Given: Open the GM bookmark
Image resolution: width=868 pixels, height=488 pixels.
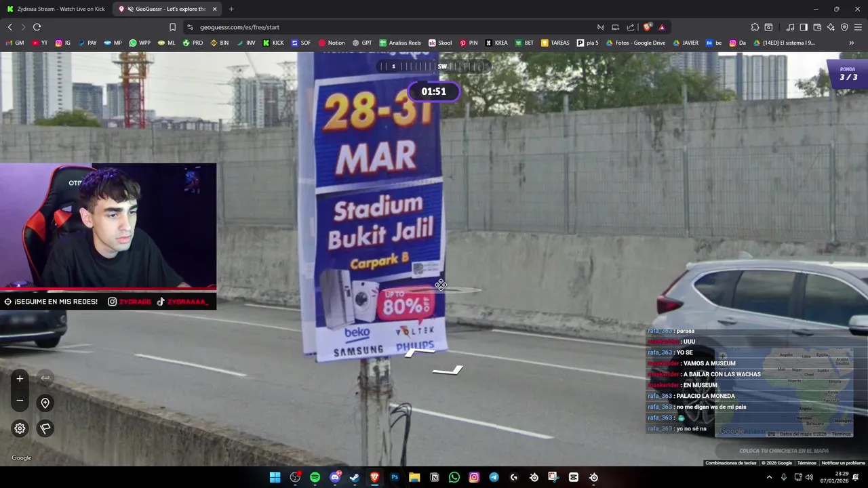Looking at the screenshot, I should (15, 43).
